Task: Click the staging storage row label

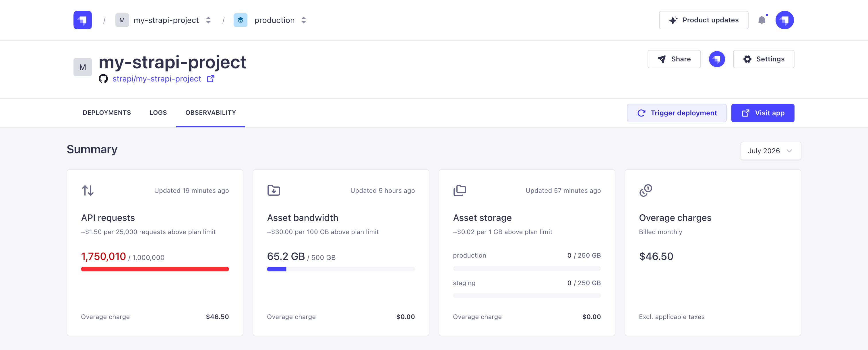Action: pyautogui.click(x=464, y=283)
